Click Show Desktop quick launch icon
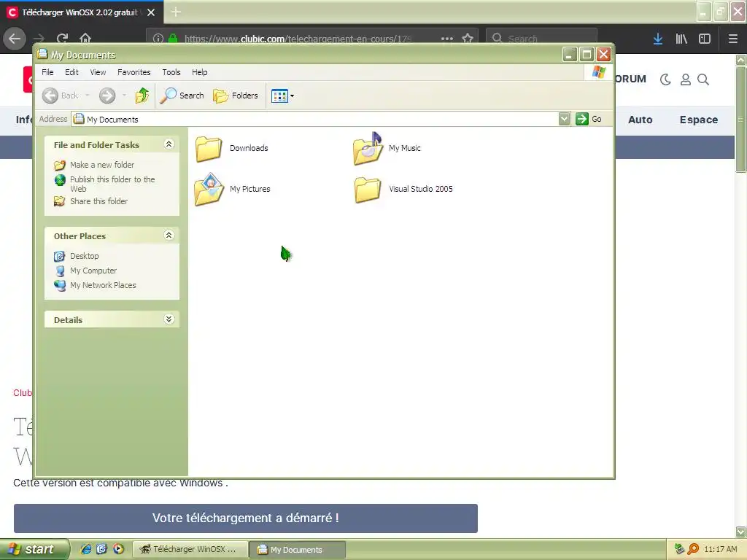The image size is (747, 560). point(102,549)
